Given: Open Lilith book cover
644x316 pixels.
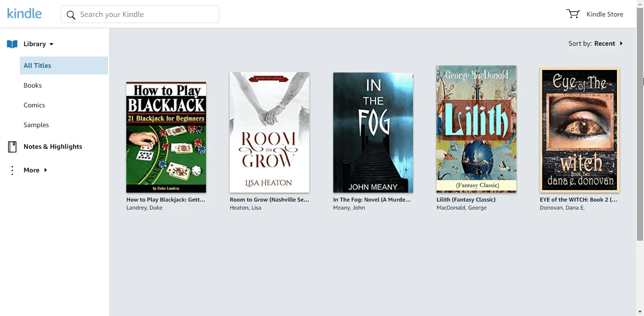Looking at the screenshot, I should click(476, 129).
